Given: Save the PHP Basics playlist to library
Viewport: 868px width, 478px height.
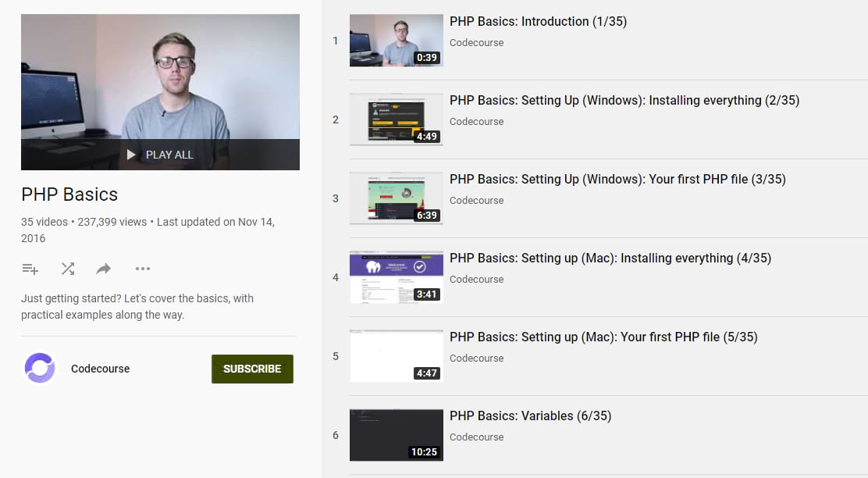Looking at the screenshot, I should [x=30, y=269].
